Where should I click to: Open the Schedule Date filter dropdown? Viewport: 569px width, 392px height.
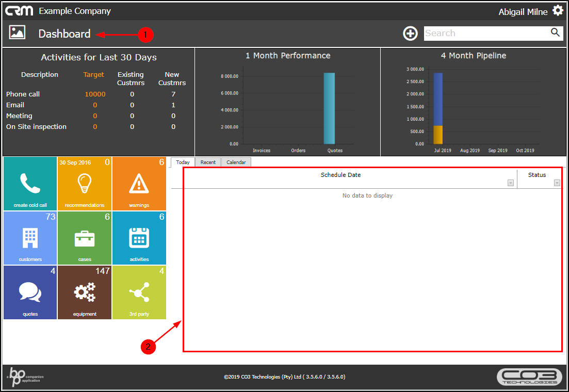point(511,183)
